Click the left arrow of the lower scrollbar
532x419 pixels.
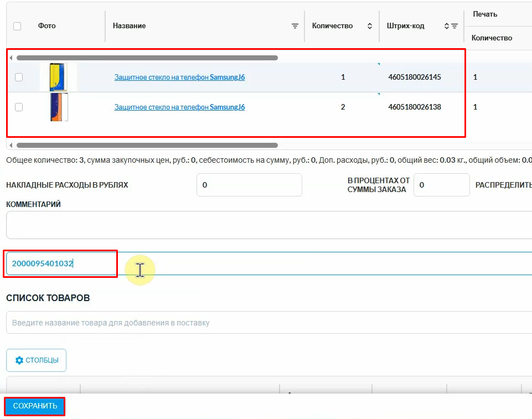tap(11, 146)
